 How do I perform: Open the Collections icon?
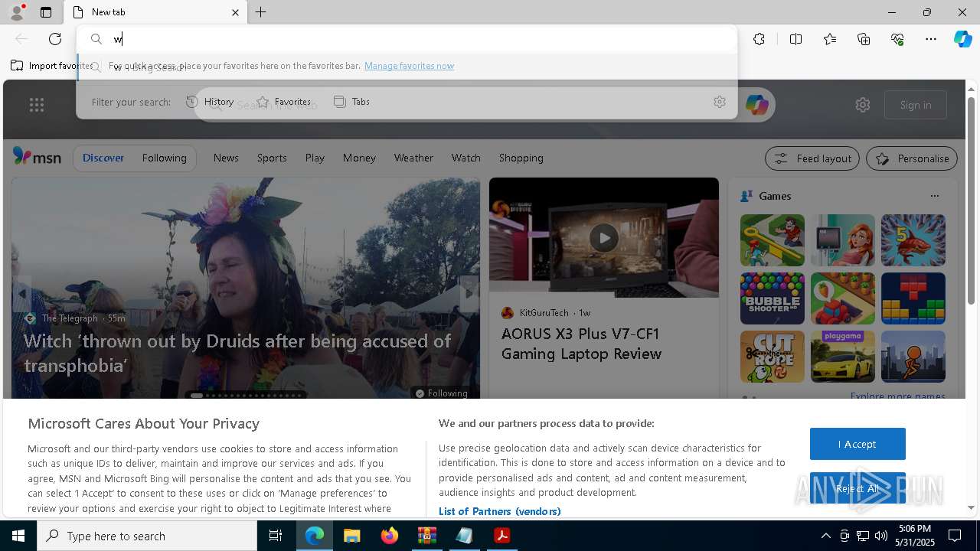(864, 39)
